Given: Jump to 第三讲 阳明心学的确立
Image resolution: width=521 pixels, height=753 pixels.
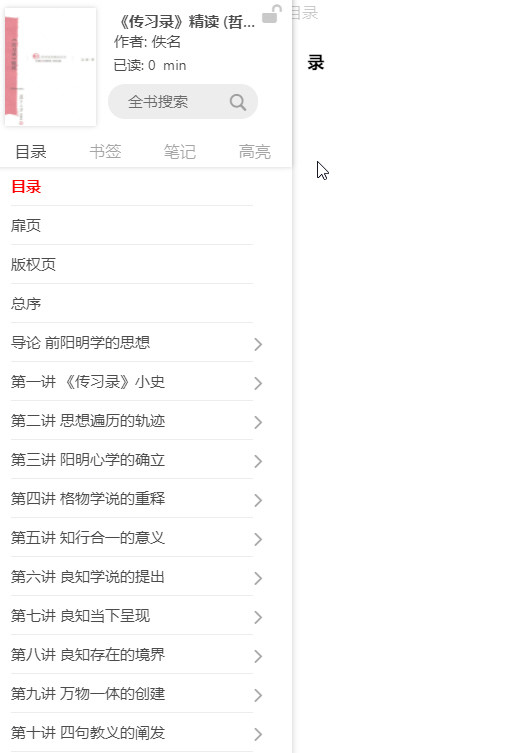Looking at the screenshot, I should click(132, 460).
